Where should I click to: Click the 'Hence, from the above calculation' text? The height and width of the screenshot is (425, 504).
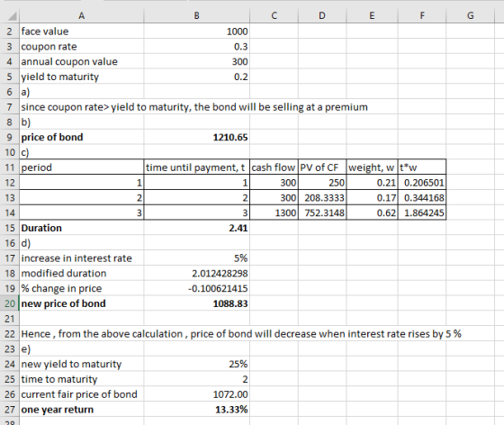pos(241,334)
